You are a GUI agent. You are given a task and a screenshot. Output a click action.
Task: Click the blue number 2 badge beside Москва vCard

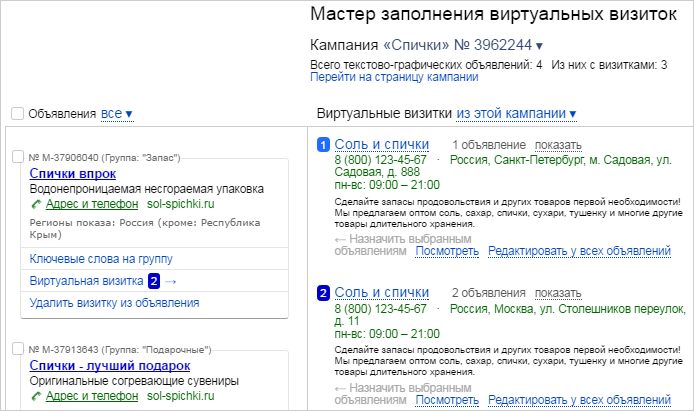(323, 293)
